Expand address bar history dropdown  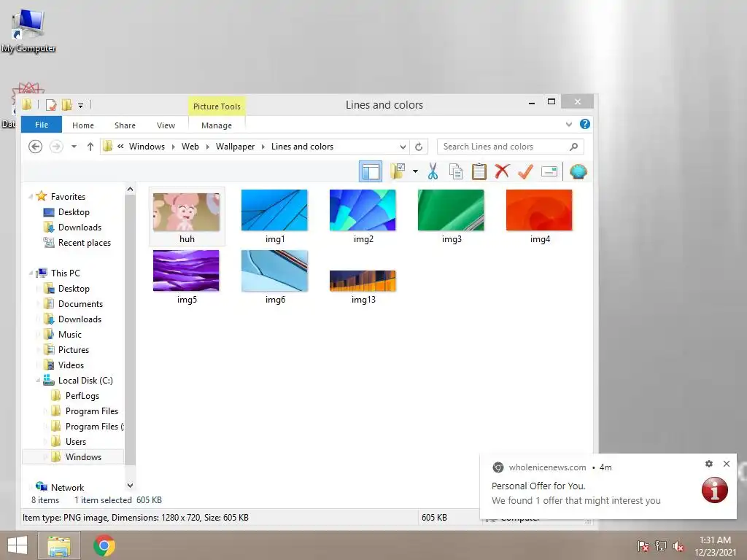[403, 147]
